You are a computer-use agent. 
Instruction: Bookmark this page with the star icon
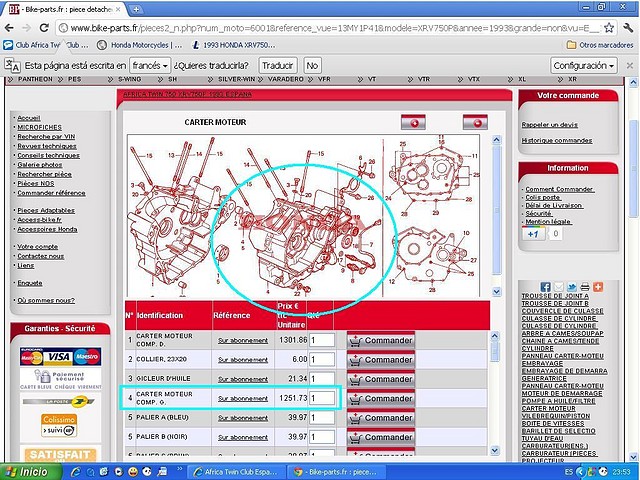pos(609,28)
